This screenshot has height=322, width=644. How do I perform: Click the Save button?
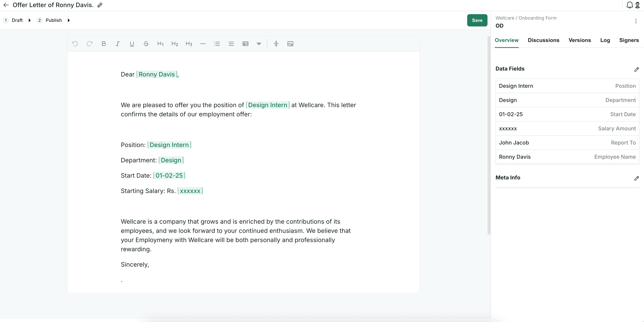(477, 20)
